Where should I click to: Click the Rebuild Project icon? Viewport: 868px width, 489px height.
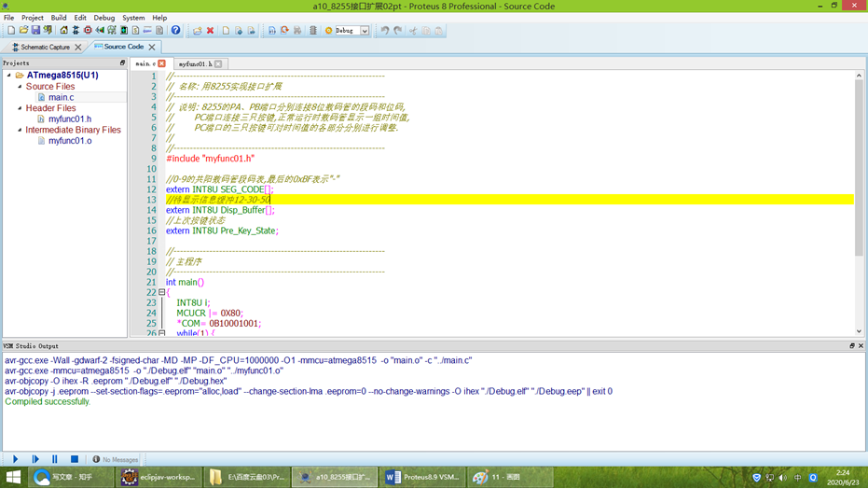(284, 31)
